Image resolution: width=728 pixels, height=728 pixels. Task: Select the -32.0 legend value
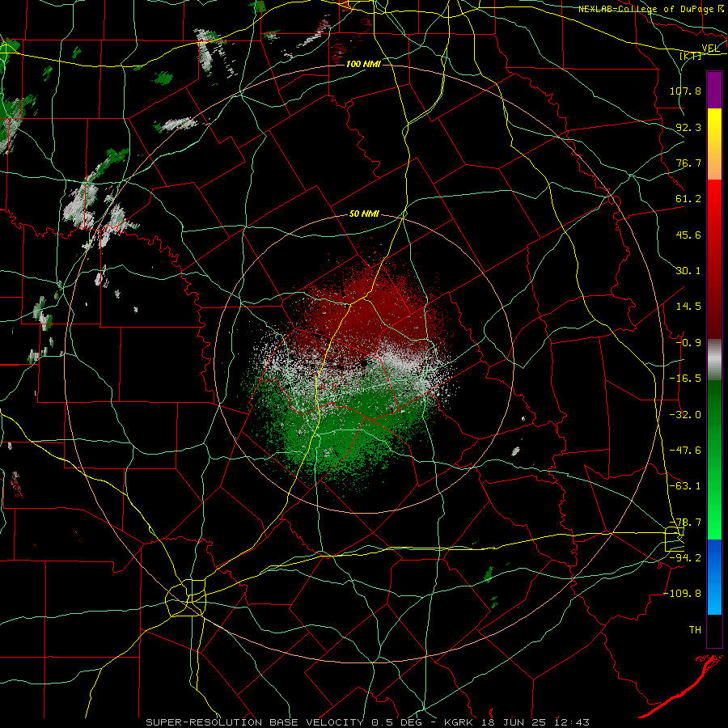point(685,415)
